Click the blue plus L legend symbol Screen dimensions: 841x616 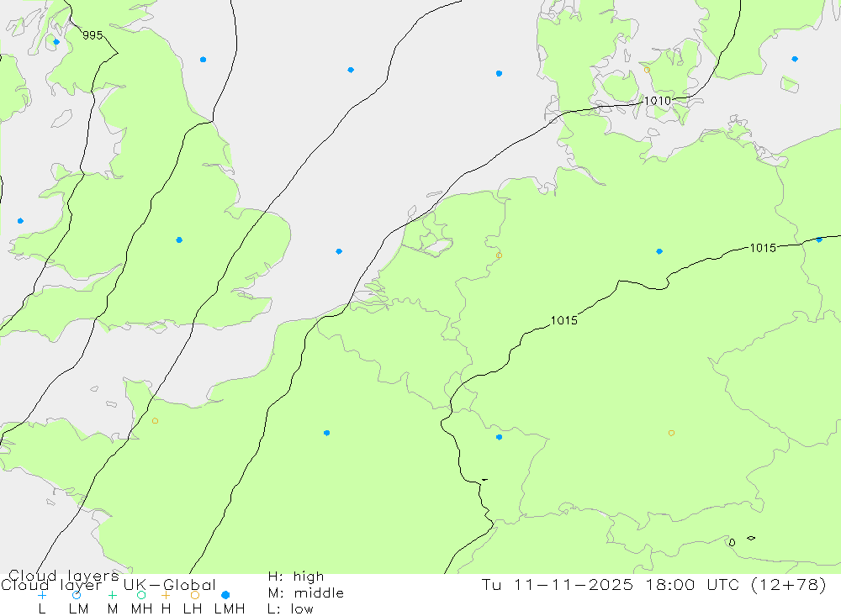click(x=42, y=595)
